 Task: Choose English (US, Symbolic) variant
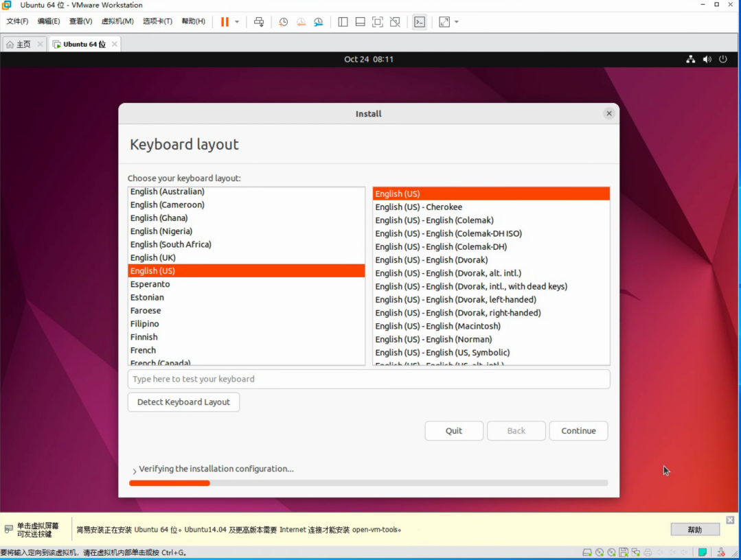(491, 352)
